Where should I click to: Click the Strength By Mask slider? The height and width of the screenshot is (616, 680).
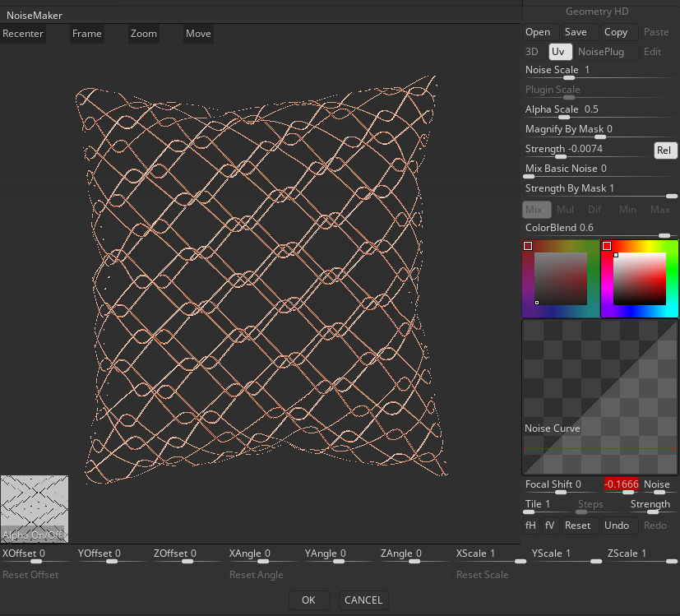coord(600,191)
